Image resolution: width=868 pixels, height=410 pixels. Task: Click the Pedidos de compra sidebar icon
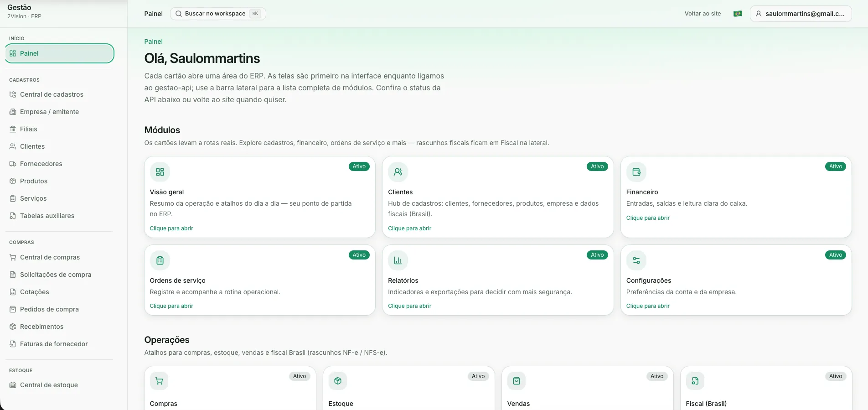click(x=13, y=309)
